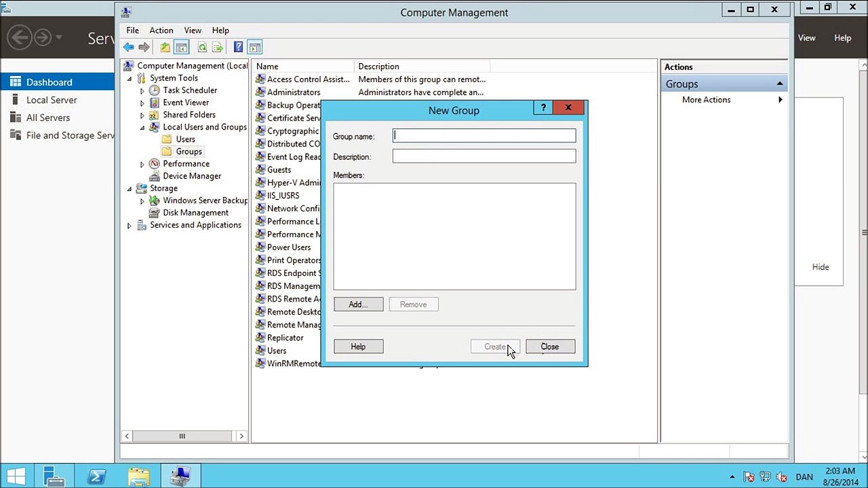This screenshot has width=868, height=488.
Task: Click the Forward arrow in the toolbar
Action: click(x=144, y=47)
